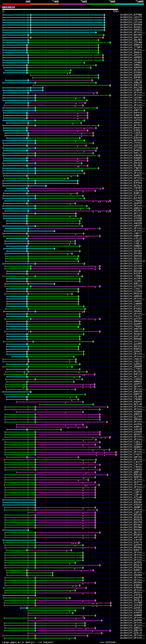Click the red 20% identity color bar
The height and width of the screenshot is (644, 146).
tap(16, 4)
